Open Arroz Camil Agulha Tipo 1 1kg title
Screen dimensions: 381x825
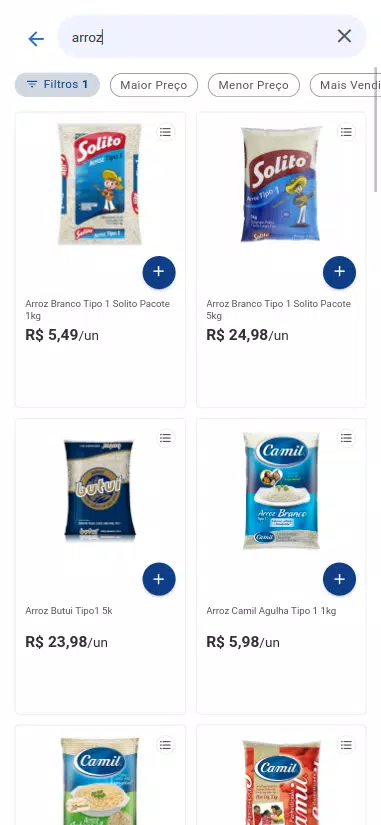pos(271,611)
